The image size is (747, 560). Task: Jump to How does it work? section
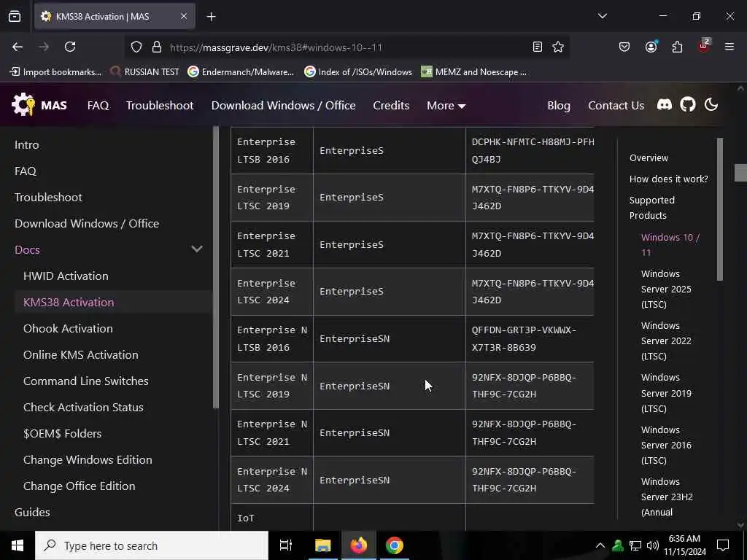coord(668,179)
